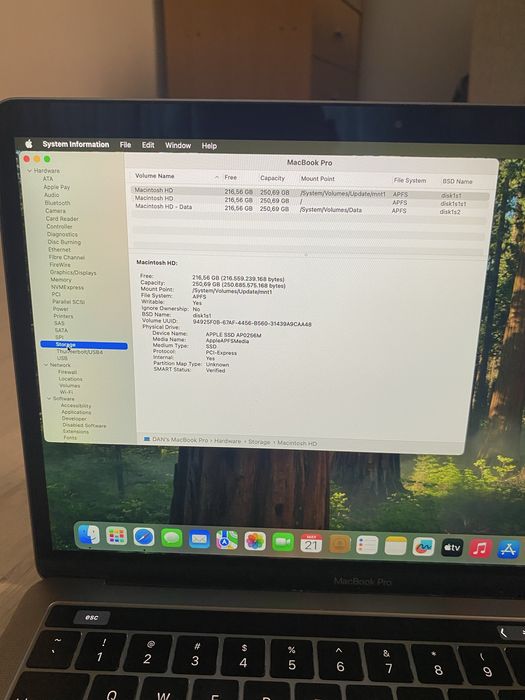Select Macintosh HD row with disk1s1

(310, 192)
